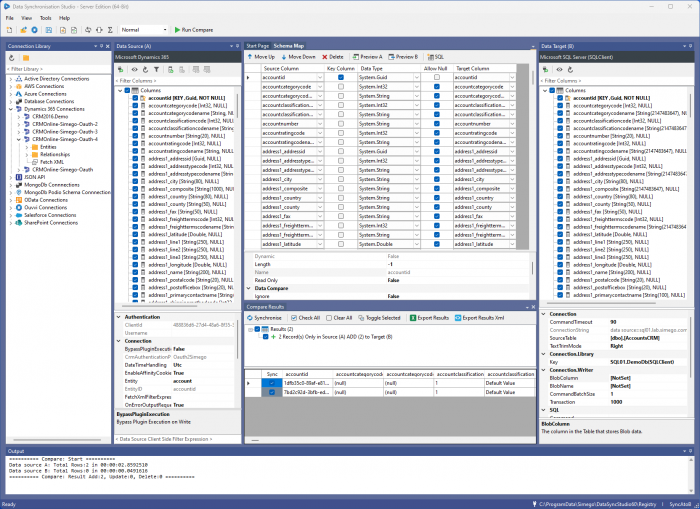The height and width of the screenshot is (509, 700).
Task: Click the eye preview icon in Data Target (B)
Action: click(x=559, y=70)
